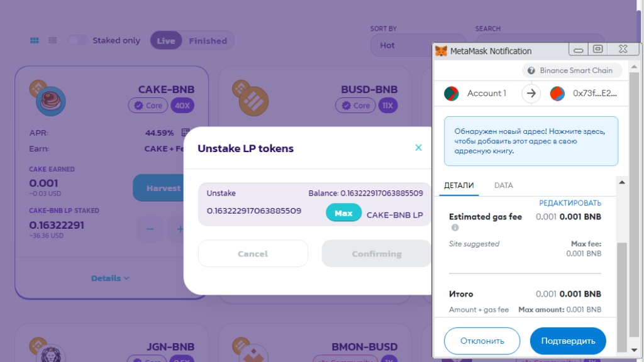
Task: Click the Account 1 avatar icon
Action: coord(451,93)
